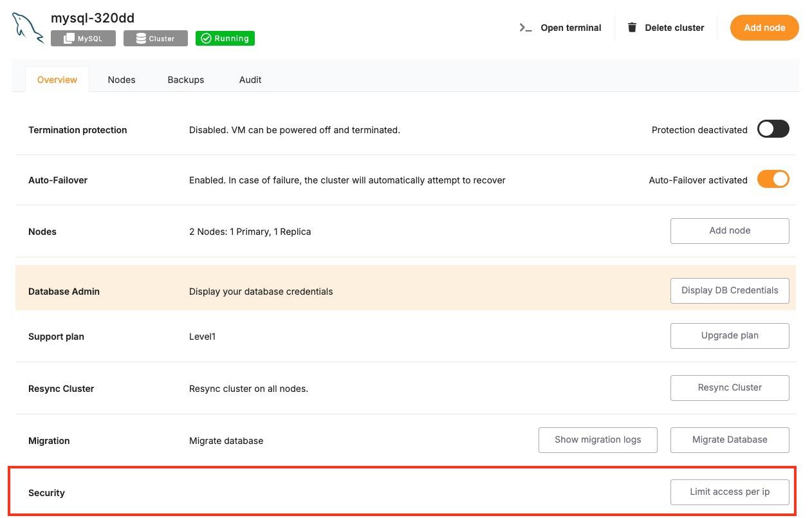Open the Backups tab
812x518 pixels.
coord(185,79)
